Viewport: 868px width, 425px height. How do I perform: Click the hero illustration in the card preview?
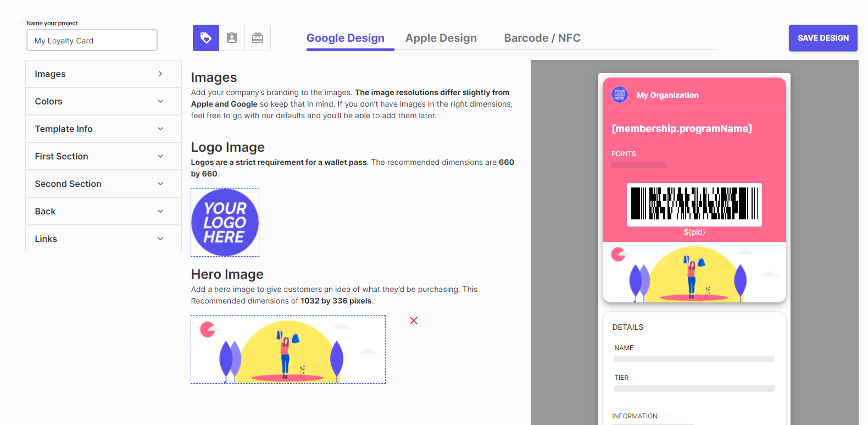pyautogui.click(x=694, y=272)
